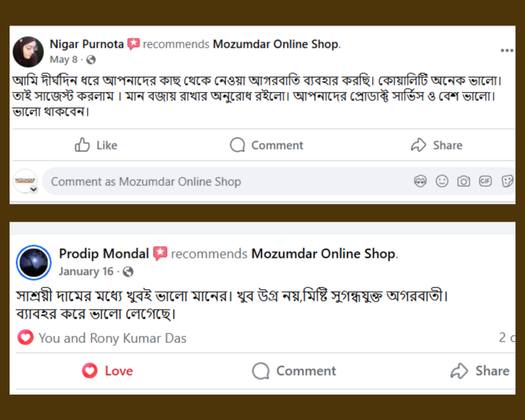
Task: Share Prodip Mondal's recommendation post
Action: tap(480, 371)
